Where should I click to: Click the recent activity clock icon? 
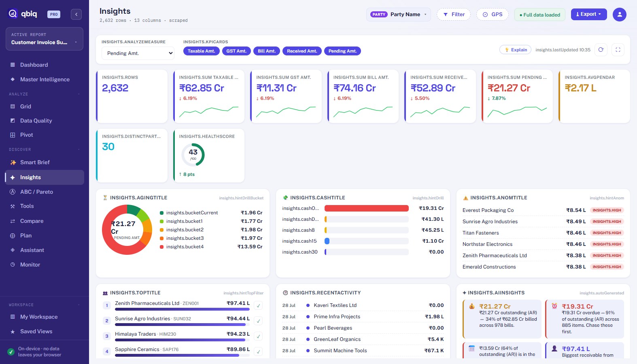pos(285,293)
